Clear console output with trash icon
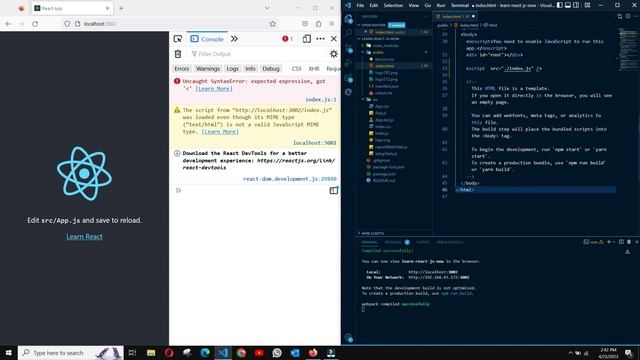640x360 pixels. tap(178, 54)
